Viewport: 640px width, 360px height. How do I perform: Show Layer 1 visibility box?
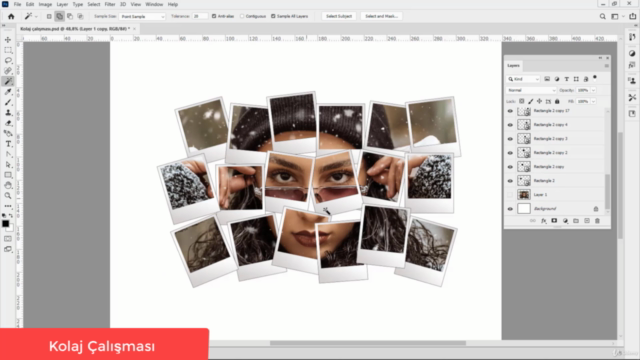pos(510,195)
